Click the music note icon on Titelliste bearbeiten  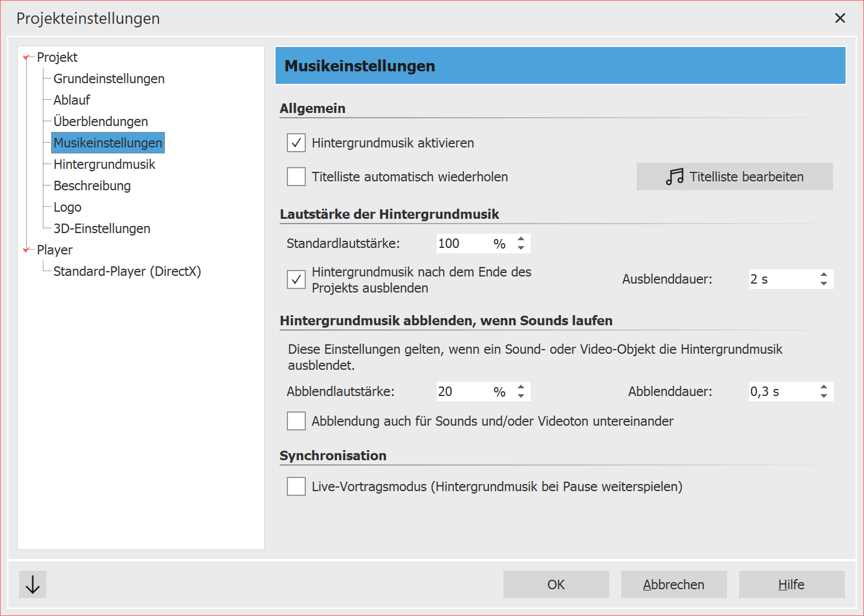[x=674, y=176]
